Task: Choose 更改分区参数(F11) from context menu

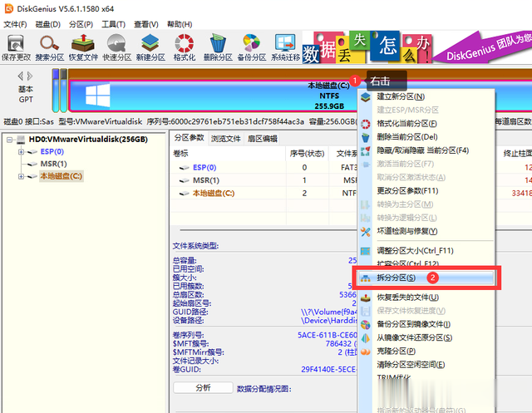Action: [426, 191]
